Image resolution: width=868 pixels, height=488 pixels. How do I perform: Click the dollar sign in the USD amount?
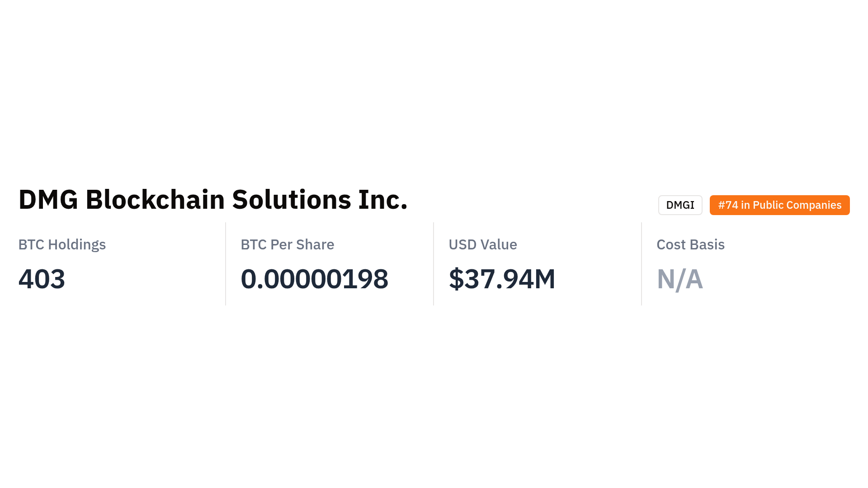(456, 279)
